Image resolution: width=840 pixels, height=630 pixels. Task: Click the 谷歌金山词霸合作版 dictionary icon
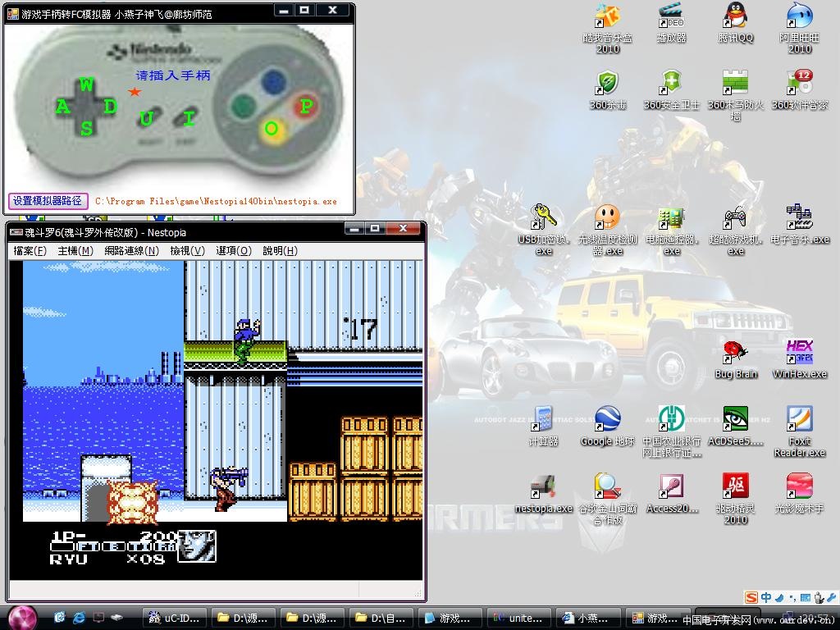coord(608,499)
